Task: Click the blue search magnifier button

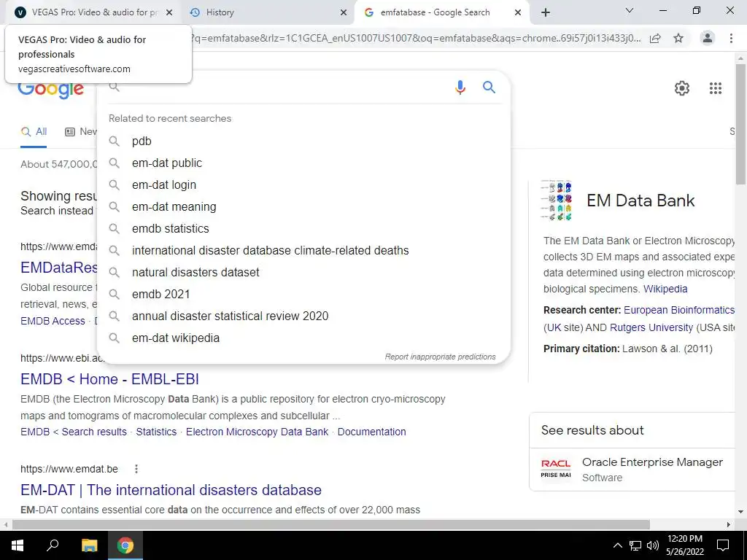Action: pyautogui.click(x=489, y=87)
